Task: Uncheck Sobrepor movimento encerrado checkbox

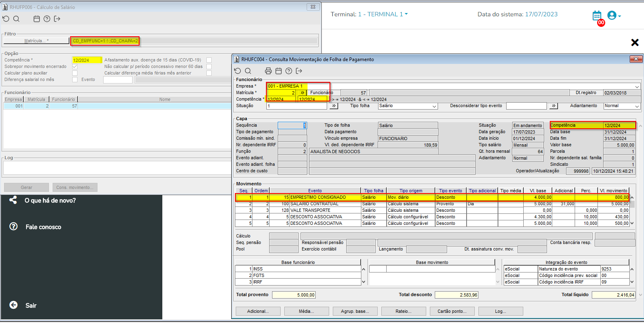Action: coord(75,66)
